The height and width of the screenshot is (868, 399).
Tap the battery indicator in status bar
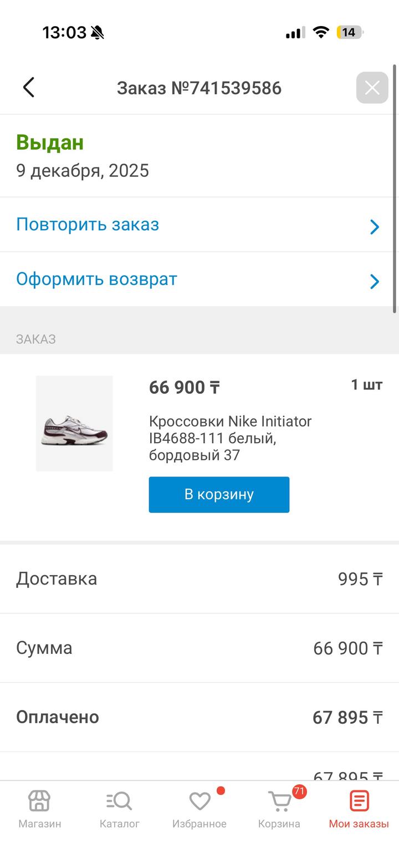349,33
